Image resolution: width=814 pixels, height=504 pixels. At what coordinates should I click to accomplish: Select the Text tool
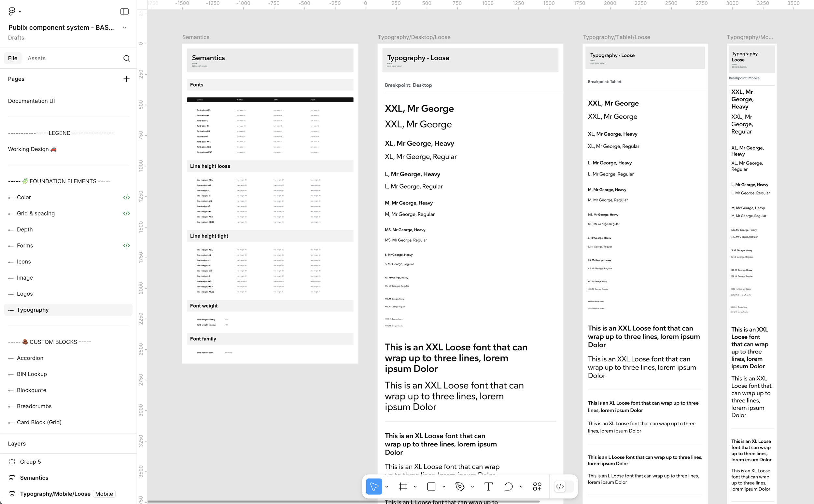click(488, 486)
